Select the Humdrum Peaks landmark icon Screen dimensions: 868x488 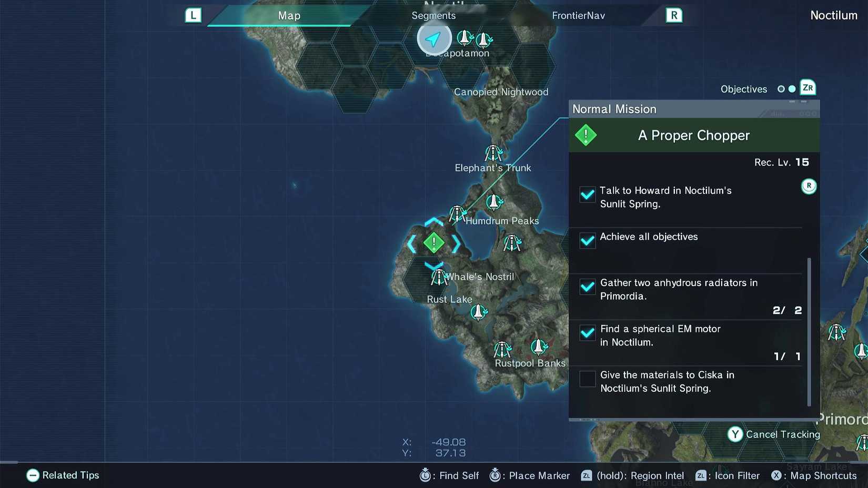(x=457, y=215)
